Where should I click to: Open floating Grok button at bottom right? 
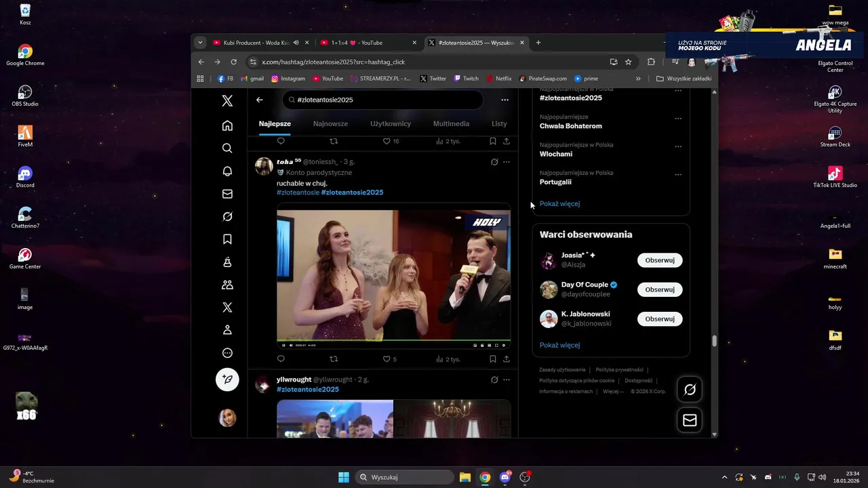[x=690, y=390]
